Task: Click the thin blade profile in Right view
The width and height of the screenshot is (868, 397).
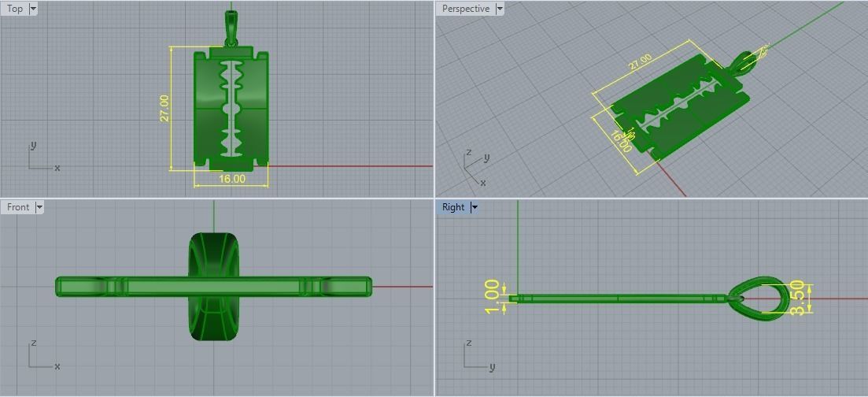Action: tap(619, 299)
